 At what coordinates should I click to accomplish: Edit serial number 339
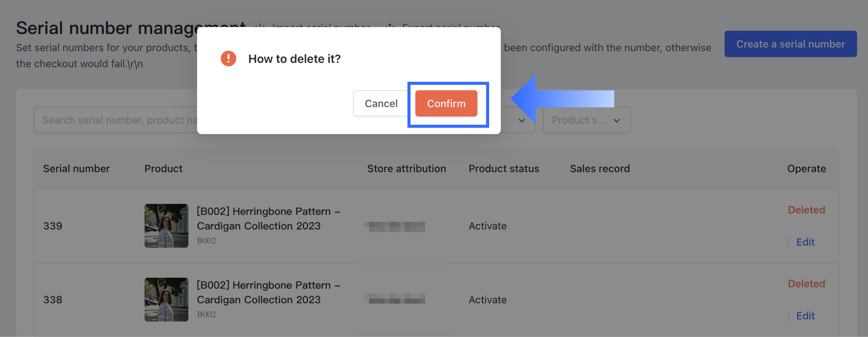805,242
